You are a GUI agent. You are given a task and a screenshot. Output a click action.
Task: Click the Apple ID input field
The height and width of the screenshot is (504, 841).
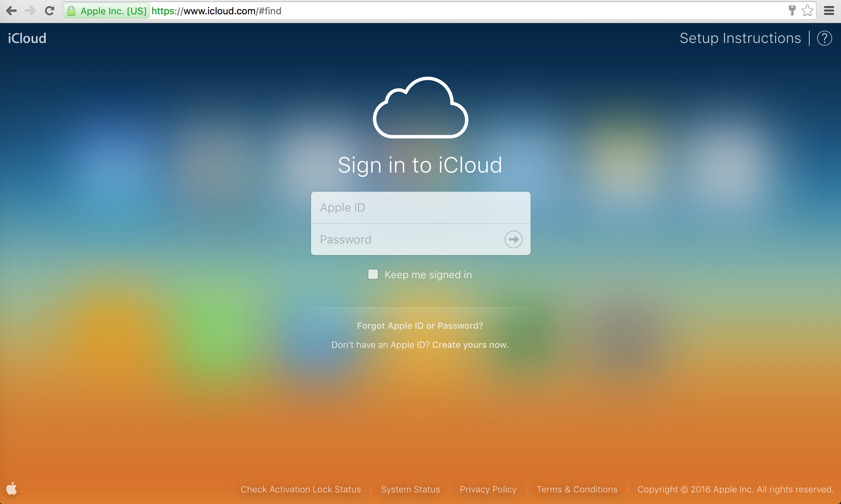point(420,207)
